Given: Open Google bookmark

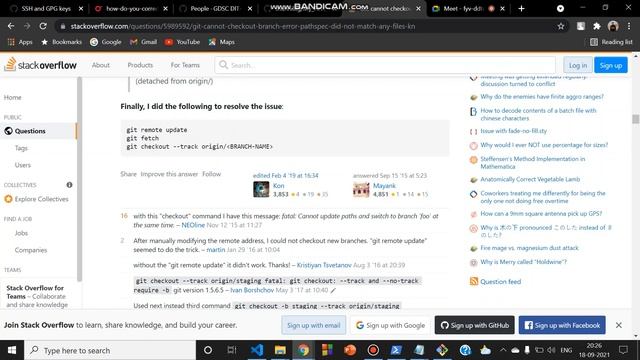Looking at the screenshot, I should [106, 42].
